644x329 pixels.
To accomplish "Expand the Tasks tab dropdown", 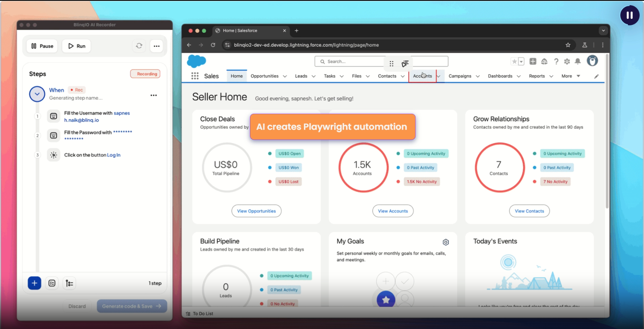I will point(342,76).
